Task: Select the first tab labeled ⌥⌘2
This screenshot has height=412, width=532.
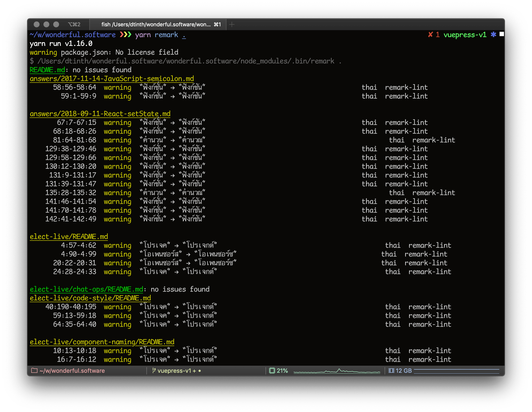Action: pyautogui.click(x=74, y=24)
